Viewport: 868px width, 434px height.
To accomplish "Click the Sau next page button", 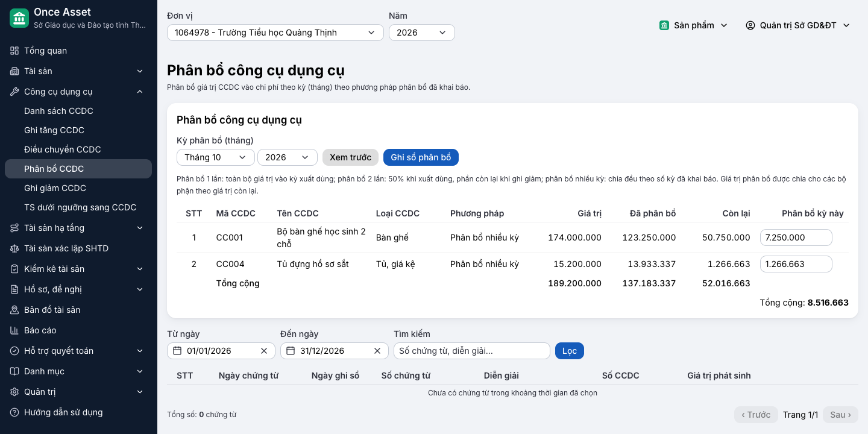I will click(x=840, y=415).
